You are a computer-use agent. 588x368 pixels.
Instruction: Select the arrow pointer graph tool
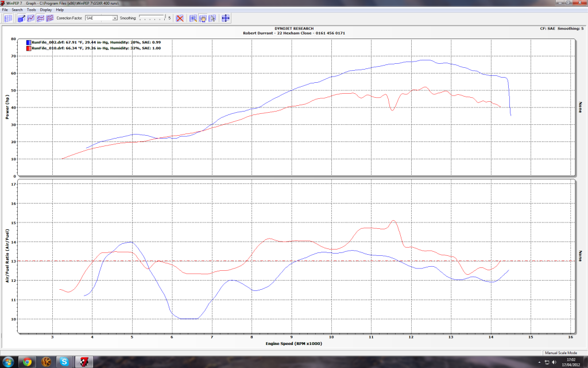pyautogui.click(x=212, y=18)
